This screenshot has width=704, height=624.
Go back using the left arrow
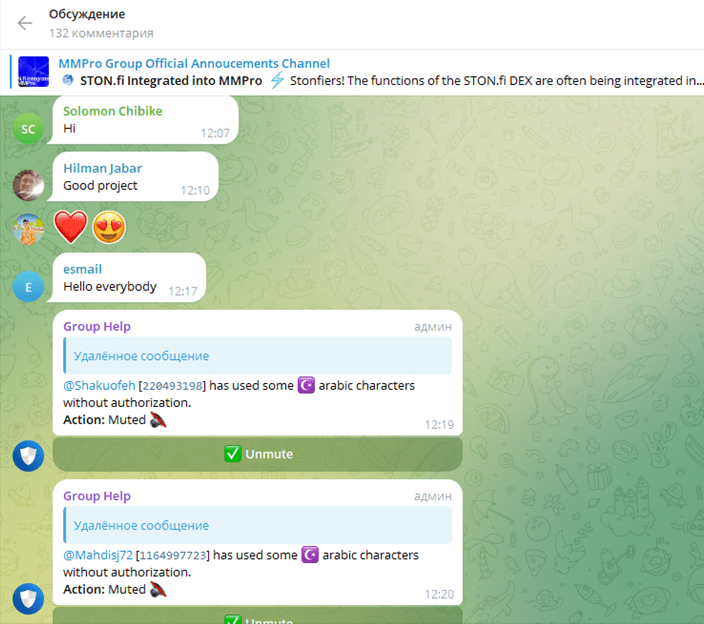25,23
